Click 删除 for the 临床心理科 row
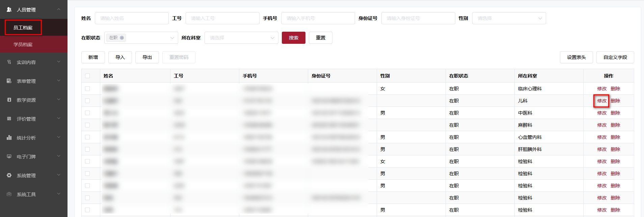Screen dimensions: 644x217 (615, 89)
